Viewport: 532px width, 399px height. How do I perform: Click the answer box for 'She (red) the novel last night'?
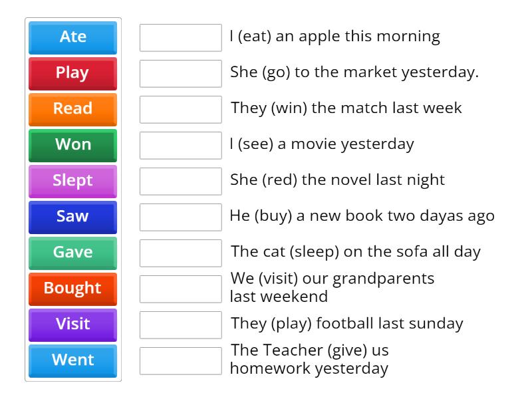click(180, 180)
